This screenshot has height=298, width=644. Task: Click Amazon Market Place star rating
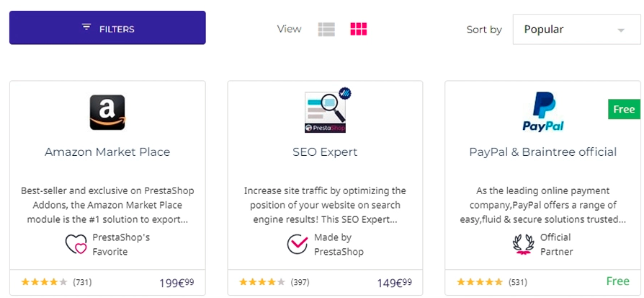44,282
